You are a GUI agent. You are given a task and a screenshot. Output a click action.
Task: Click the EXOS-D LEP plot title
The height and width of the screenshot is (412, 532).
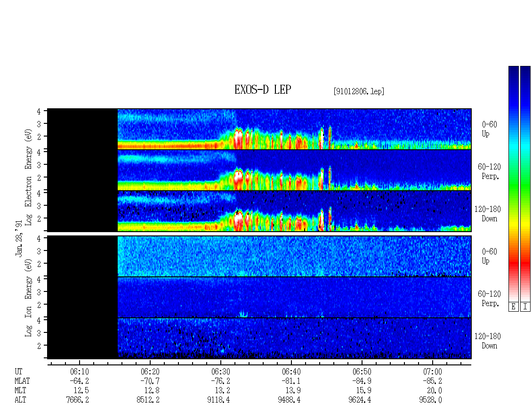pyautogui.click(x=263, y=89)
